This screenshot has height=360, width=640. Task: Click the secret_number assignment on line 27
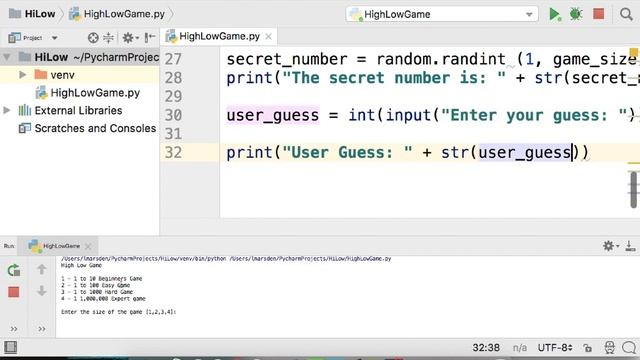(x=287, y=59)
